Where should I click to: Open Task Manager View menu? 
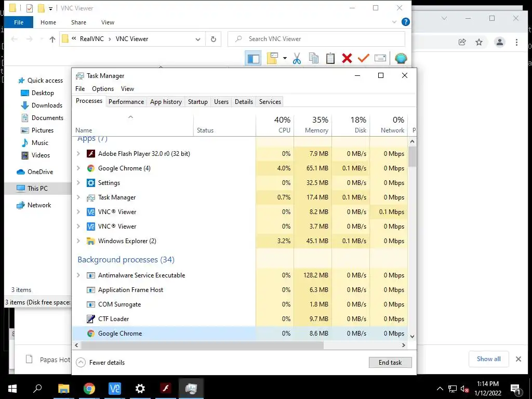point(128,89)
